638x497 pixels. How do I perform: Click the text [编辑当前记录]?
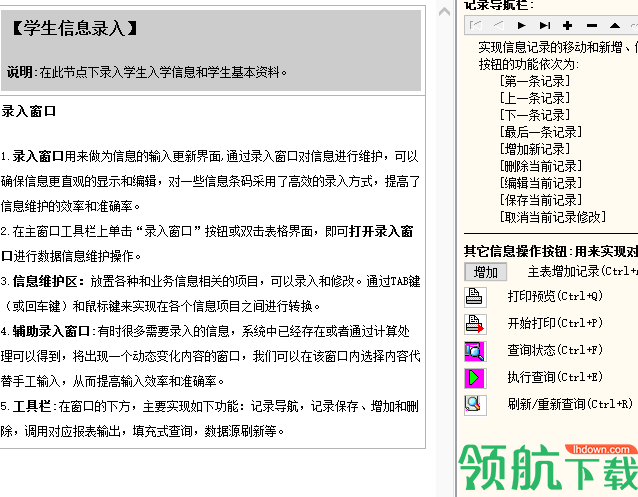[x=541, y=183]
